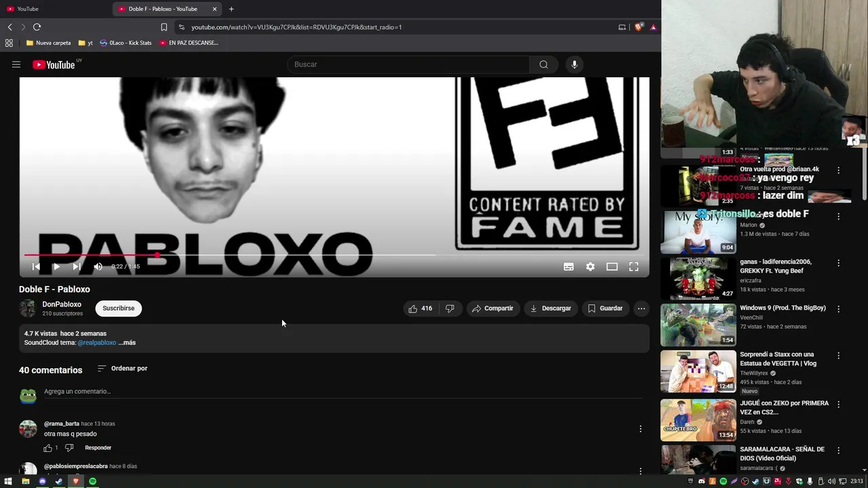Select the URL in the address bar
This screenshot has height=488, width=868.
coord(296,27)
